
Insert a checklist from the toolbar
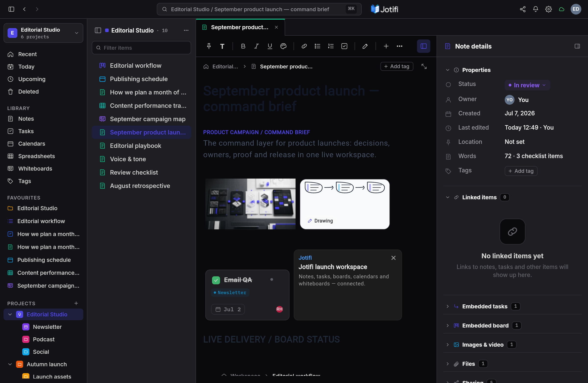point(344,46)
